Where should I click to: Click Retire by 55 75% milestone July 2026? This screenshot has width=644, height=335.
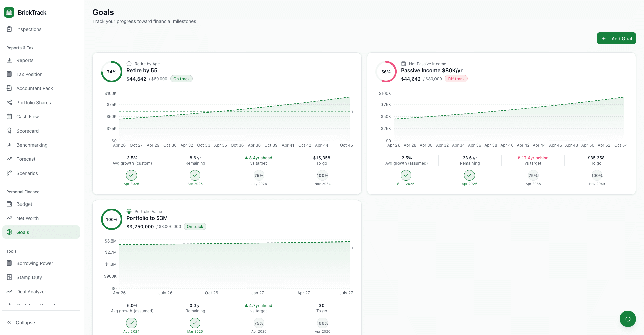(x=259, y=175)
